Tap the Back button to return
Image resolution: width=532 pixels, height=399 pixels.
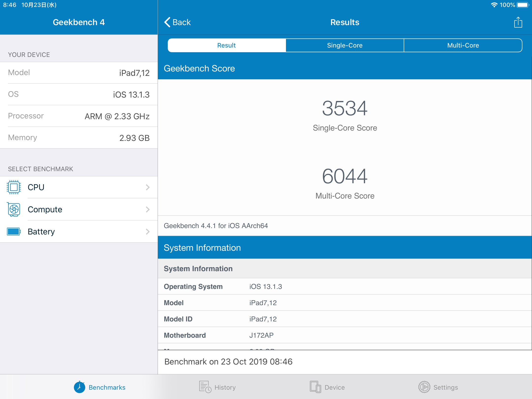tap(178, 22)
